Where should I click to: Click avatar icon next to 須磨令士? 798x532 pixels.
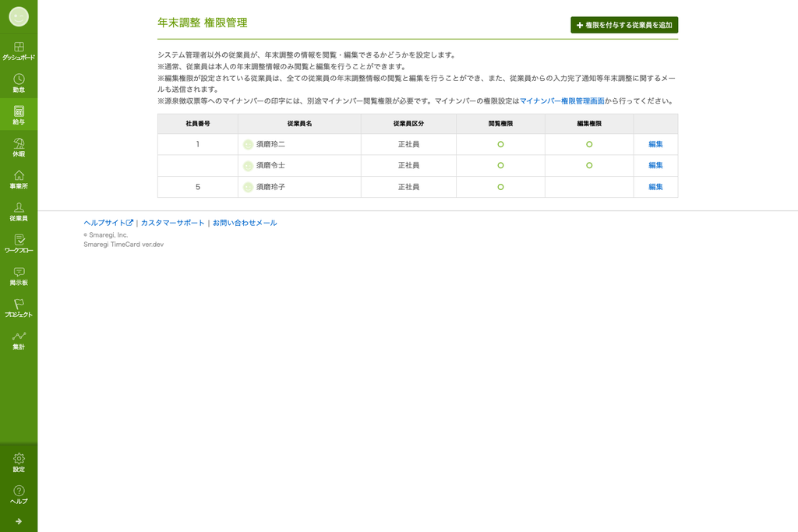pos(248,166)
